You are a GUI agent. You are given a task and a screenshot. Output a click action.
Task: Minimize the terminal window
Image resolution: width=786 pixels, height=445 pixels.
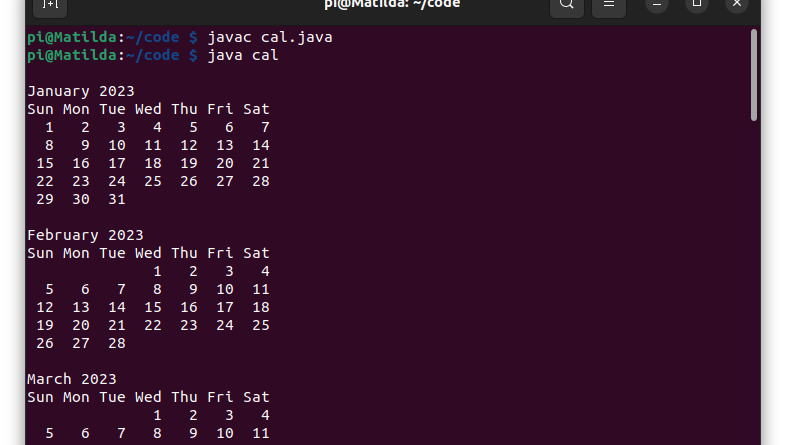(x=657, y=4)
